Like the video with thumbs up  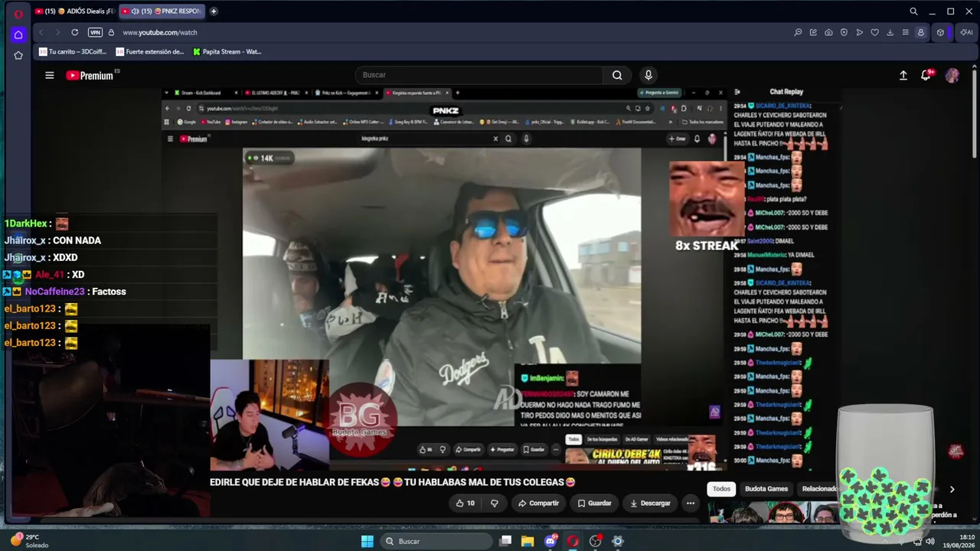465,503
